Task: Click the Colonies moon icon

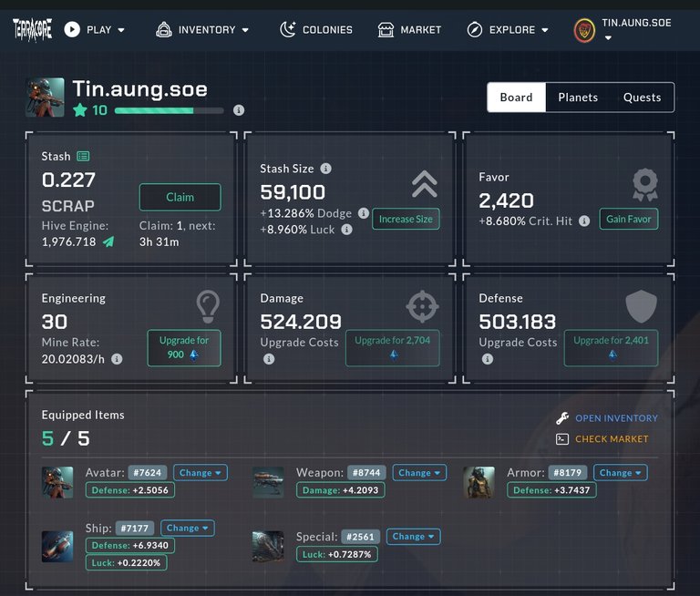Action: pos(287,30)
